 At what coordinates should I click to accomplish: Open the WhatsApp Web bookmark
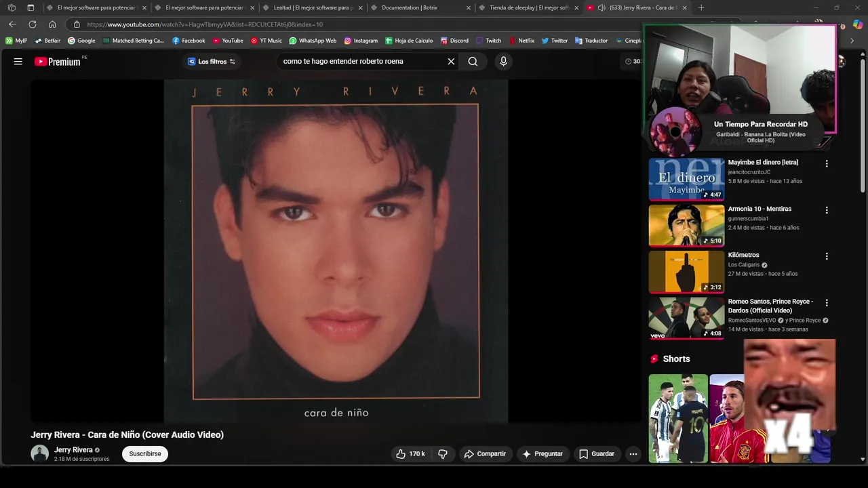313,41
